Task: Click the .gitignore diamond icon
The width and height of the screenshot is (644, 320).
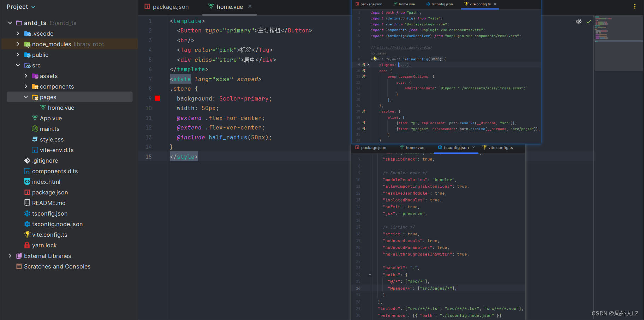Action: click(27, 161)
